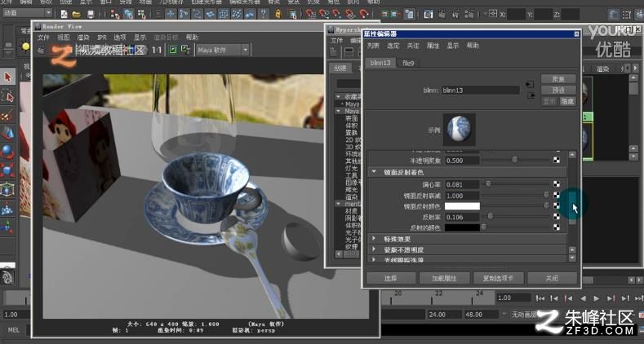Click the open scene folder icon
The height and width of the screenshot is (344, 644).
pyautogui.click(x=77, y=15)
